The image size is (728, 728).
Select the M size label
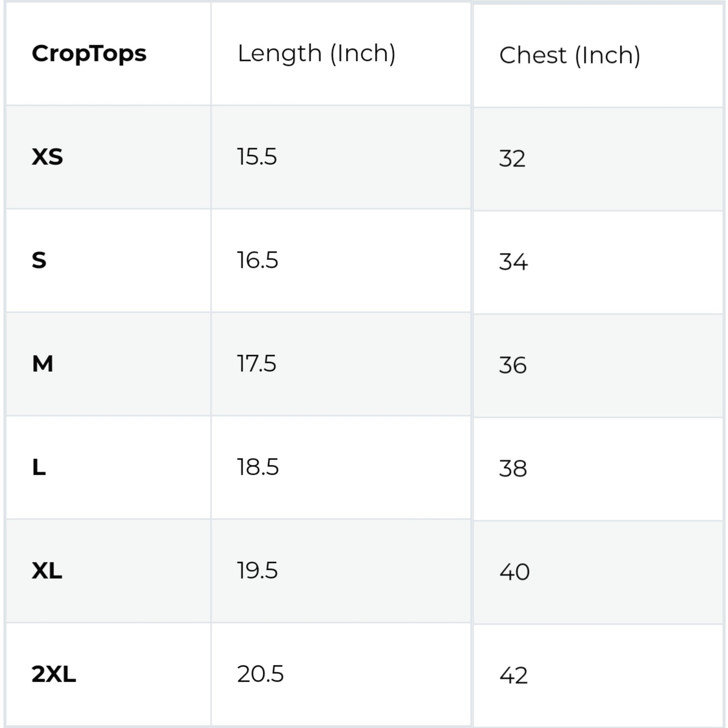[43, 364]
